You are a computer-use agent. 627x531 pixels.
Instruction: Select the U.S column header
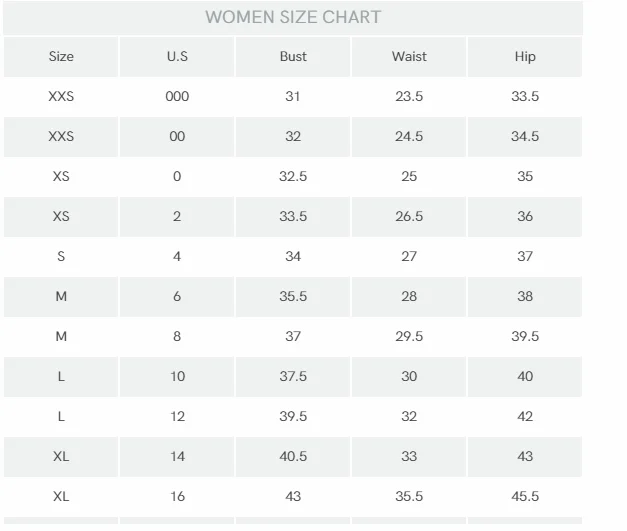[x=177, y=57]
